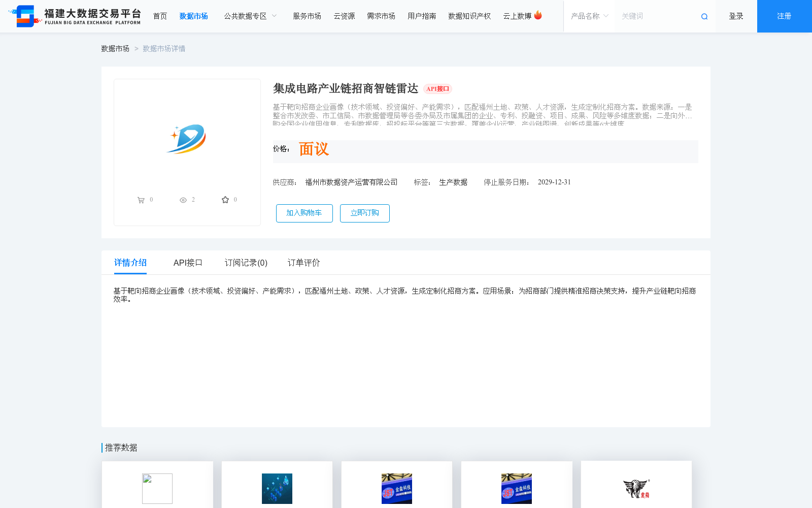Click 数据市场 breadcrumb link
Screen dimensions: 812x508
click(115, 49)
